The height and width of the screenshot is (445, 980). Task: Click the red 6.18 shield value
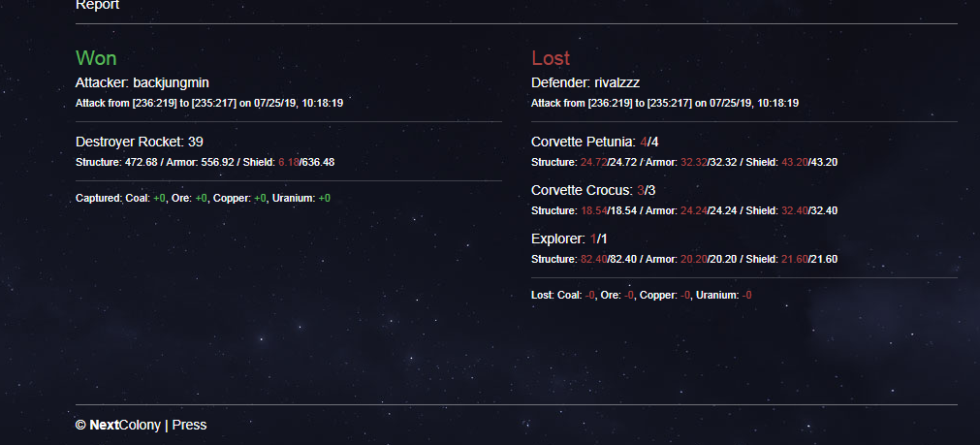pyautogui.click(x=288, y=163)
